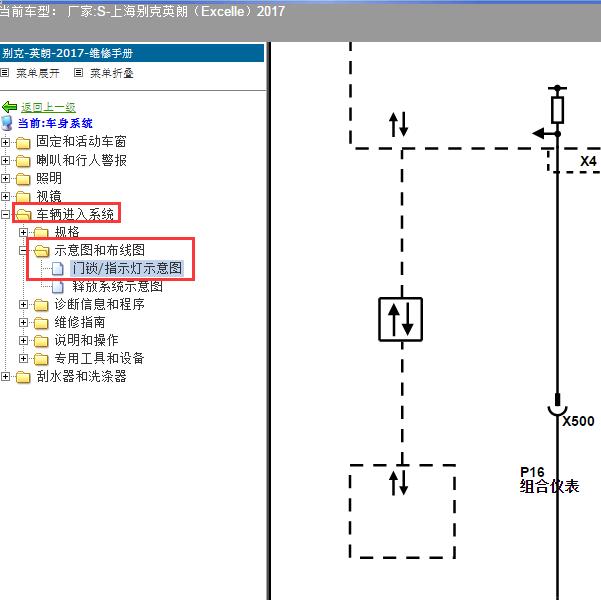Select 喇叭和行人警报 in the tree
This screenshot has width=601, height=600.
click(81, 160)
